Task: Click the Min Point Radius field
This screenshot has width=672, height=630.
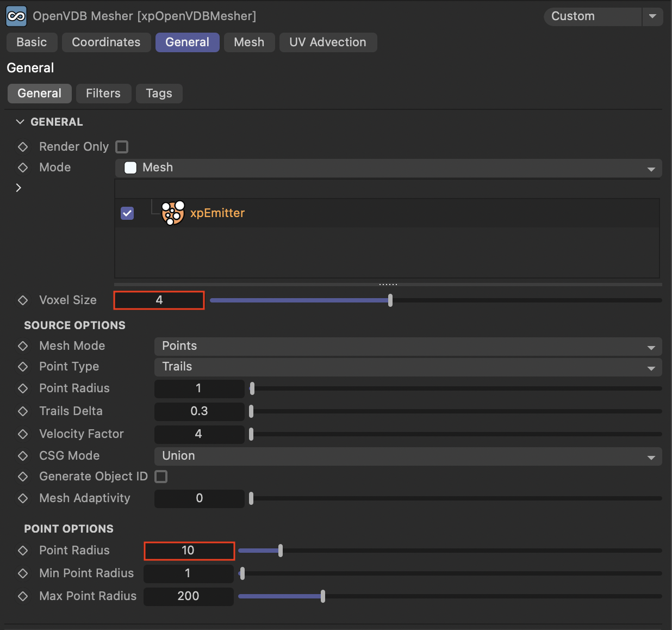Action: pyautogui.click(x=189, y=573)
